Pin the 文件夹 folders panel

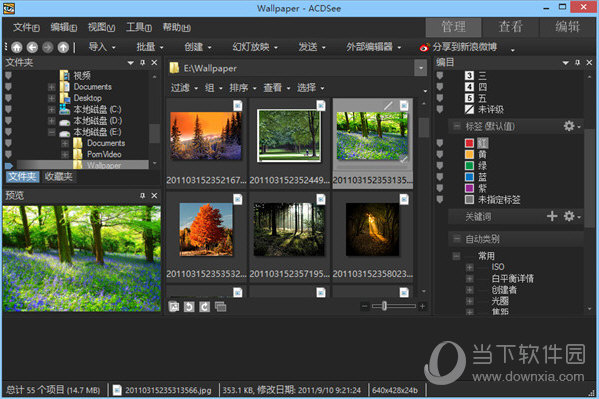point(142,62)
